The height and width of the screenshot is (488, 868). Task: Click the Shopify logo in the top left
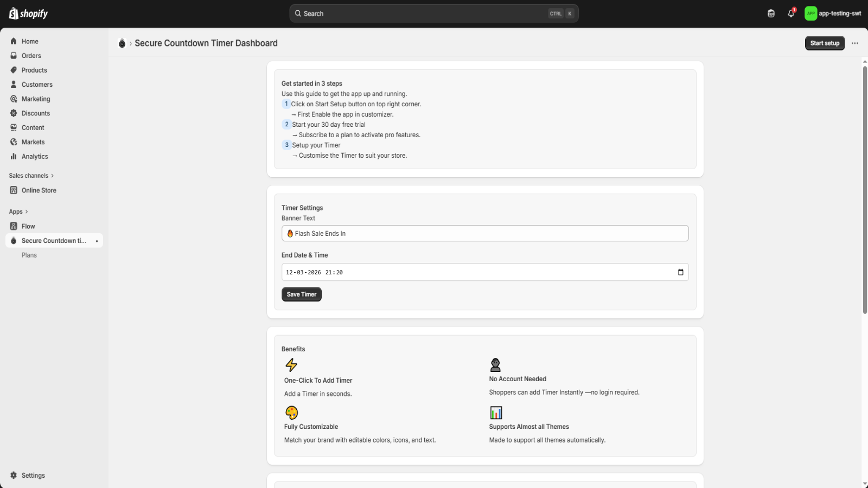pos(27,13)
